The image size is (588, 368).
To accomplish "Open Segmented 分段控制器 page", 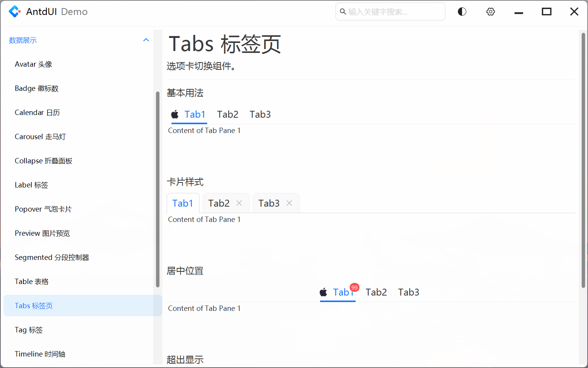I will [52, 257].
